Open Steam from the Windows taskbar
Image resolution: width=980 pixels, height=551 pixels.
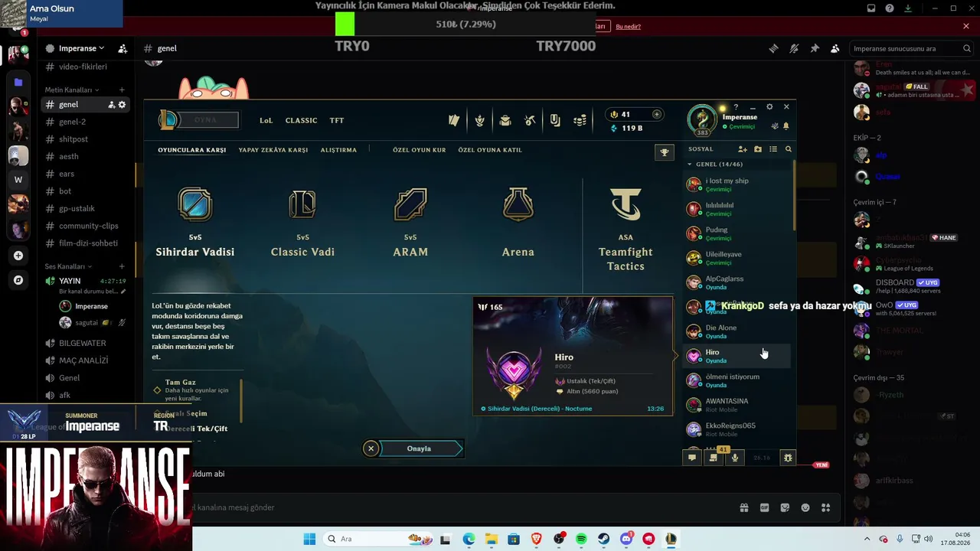pyautogui.click(x=604, y=539)
